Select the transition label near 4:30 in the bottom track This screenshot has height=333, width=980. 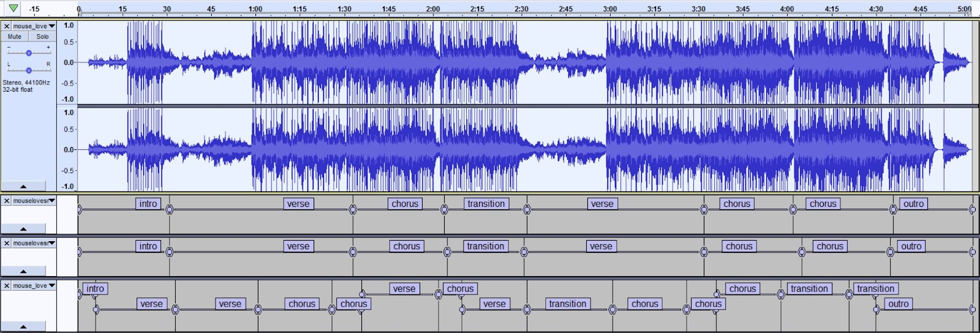pyautogui.click(x=876, y=288)
